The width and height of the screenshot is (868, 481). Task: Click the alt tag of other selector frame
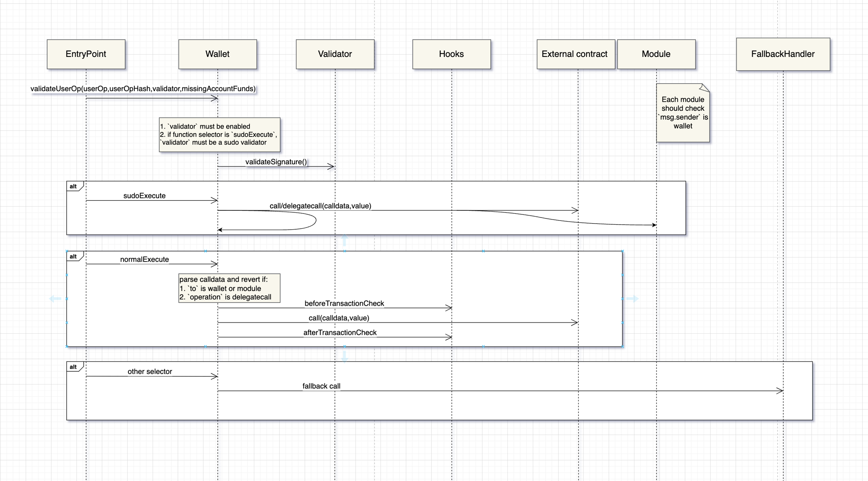(x=73, y=367)
